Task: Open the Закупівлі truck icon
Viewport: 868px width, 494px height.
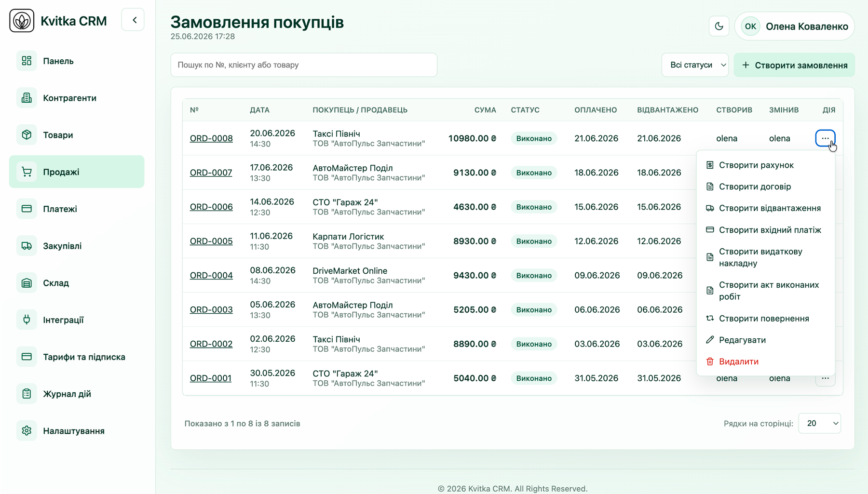Action: 27,246
